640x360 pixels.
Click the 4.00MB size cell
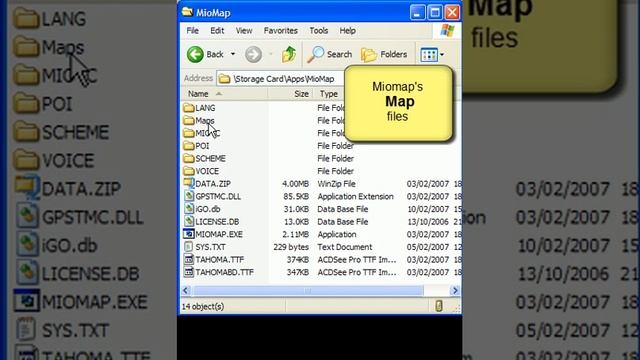coord(295,184)
